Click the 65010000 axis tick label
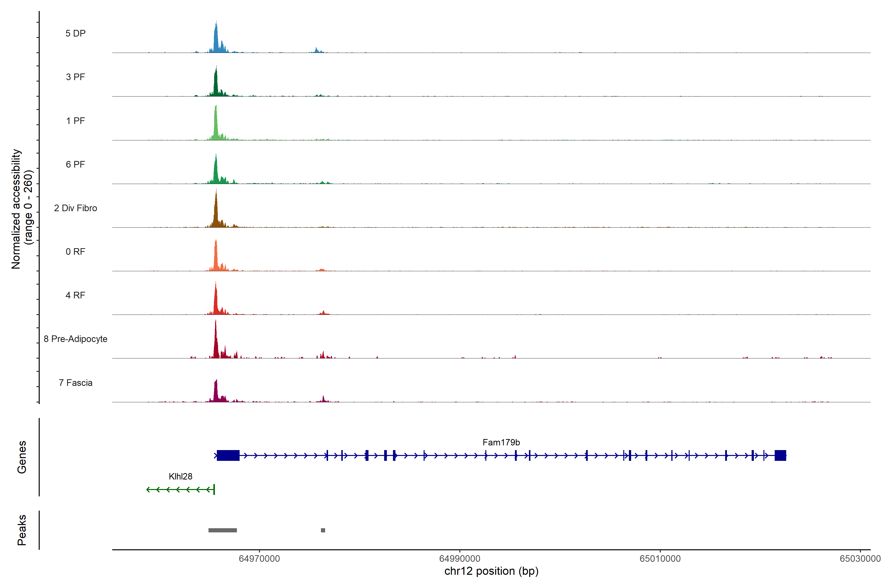This screenshot has height=588, width=882. point(660,558)
